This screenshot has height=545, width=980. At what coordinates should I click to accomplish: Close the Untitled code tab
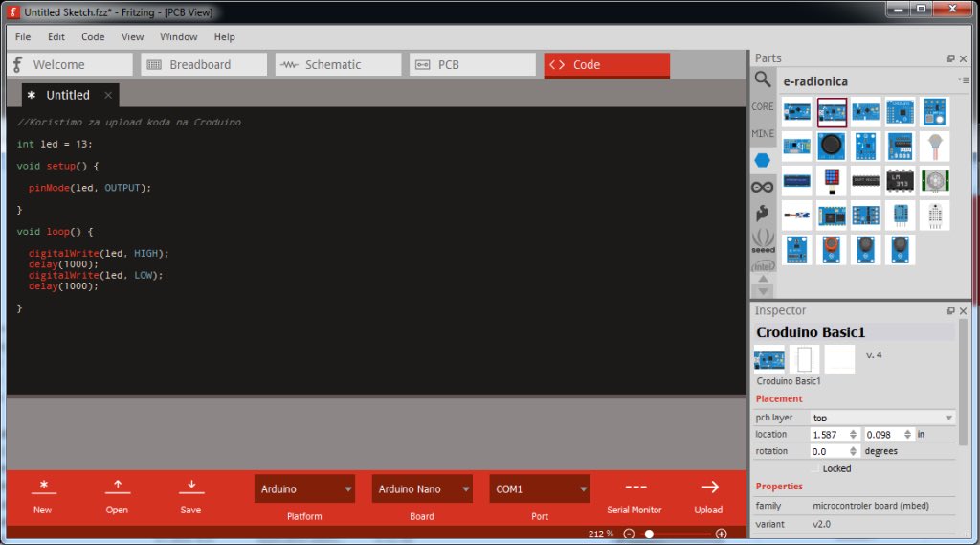pyautogui.click(x=108, y=95)
